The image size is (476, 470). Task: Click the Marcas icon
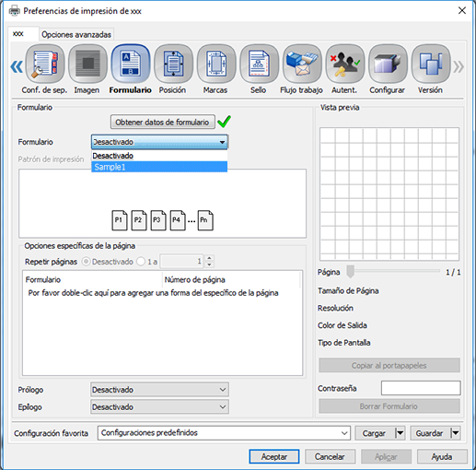click(x=216, y=64)
